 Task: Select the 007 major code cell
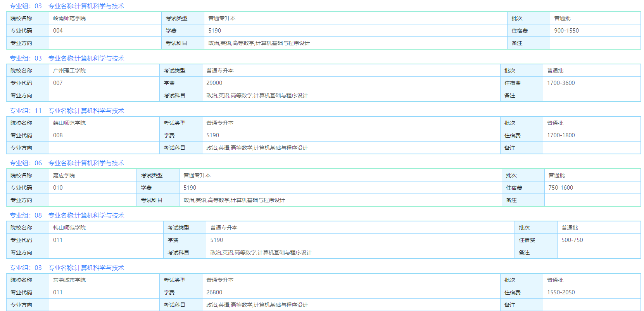click(104, 83)
